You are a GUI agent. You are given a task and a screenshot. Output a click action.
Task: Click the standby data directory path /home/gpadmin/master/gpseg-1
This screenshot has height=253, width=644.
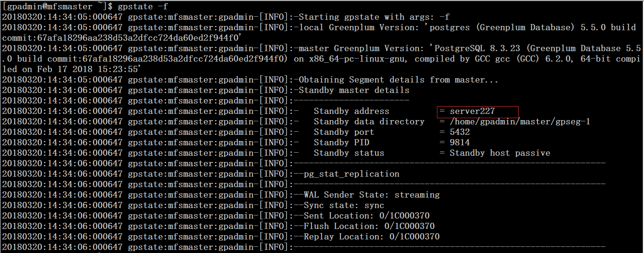[520, 122]
